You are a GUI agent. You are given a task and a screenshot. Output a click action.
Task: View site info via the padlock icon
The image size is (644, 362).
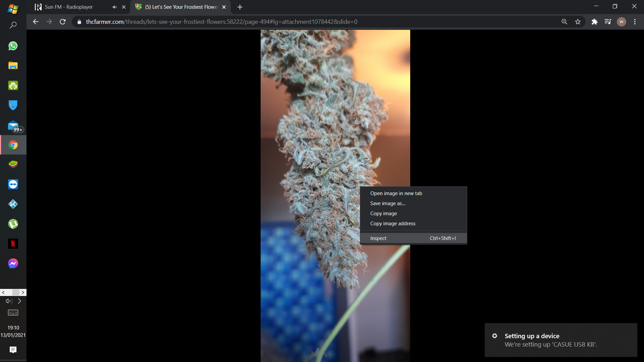coord(79,22)
